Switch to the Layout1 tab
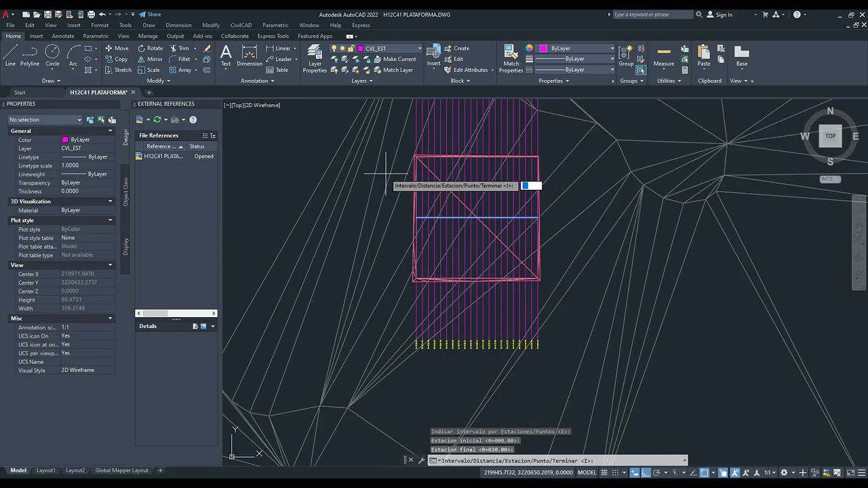The image size is (868, 488). pyautogui.click(x=46, y=470)
